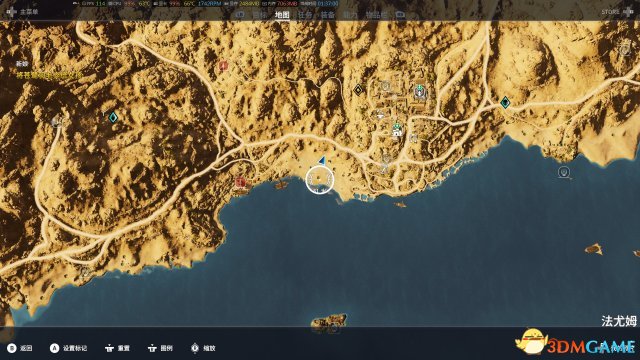640x360 pixels.
Task: Select the blue player arrow marker
Action: pyautogui.click(x=322, y=160)
